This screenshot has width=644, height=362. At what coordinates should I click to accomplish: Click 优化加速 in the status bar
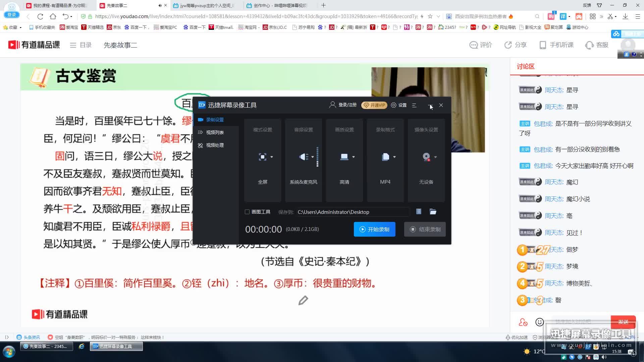[517, 337]
